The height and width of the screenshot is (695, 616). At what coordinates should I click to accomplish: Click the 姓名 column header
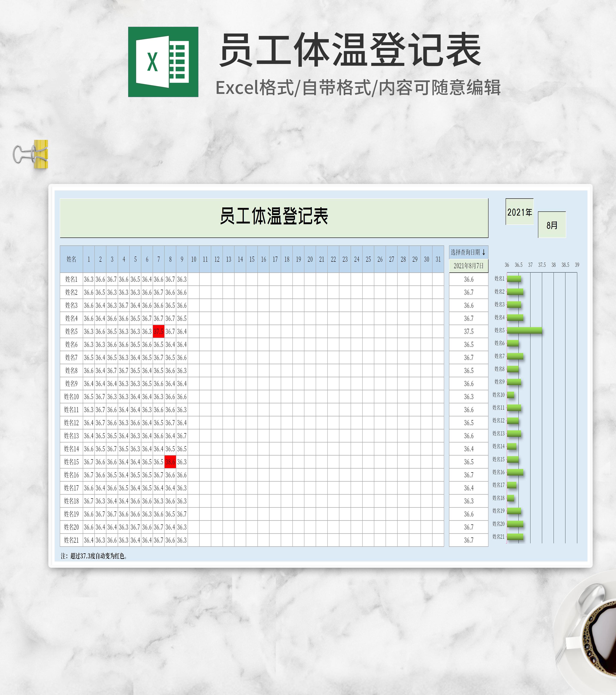point(71,259)
